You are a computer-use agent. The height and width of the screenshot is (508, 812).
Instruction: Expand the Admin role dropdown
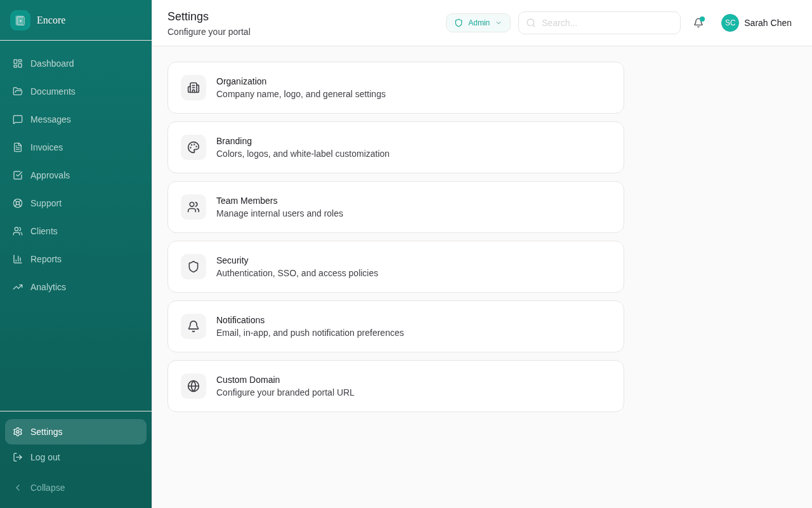point(478,22)
